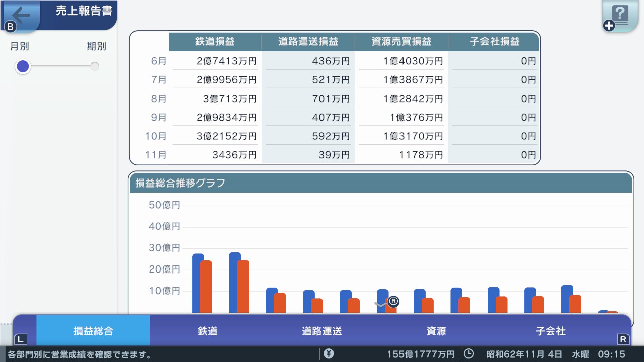Select the 月別 slider position
The width and height of the screenshot is (644, 362).
(x=22, y=66)
